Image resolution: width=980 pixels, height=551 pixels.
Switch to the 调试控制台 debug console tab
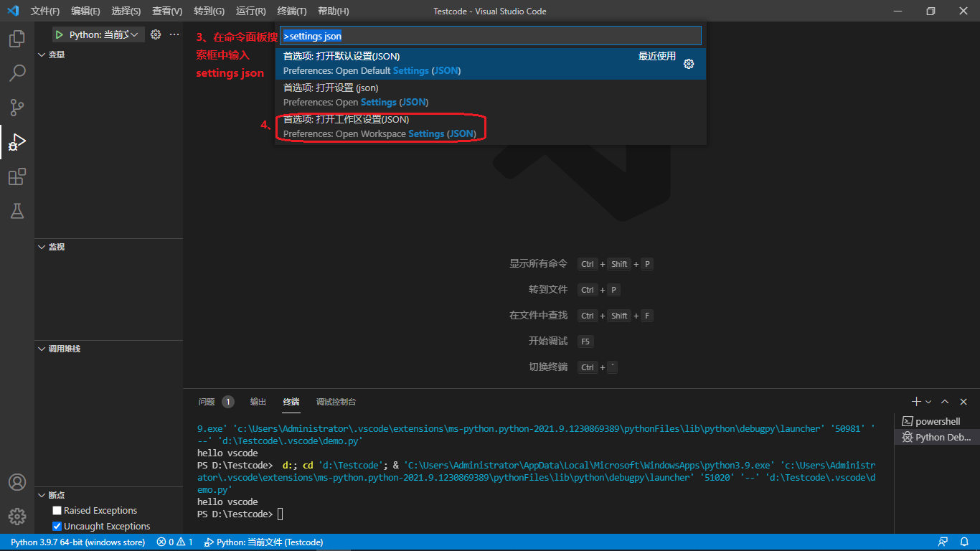(336, 402)
